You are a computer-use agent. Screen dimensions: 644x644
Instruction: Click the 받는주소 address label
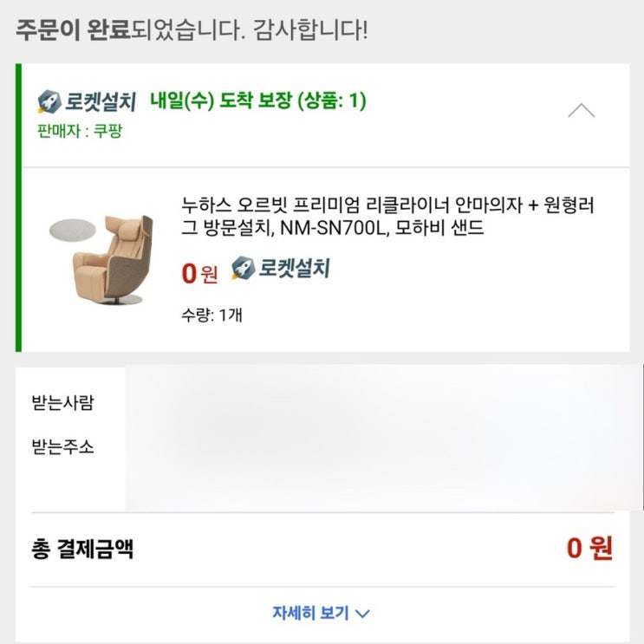point(62,447)
